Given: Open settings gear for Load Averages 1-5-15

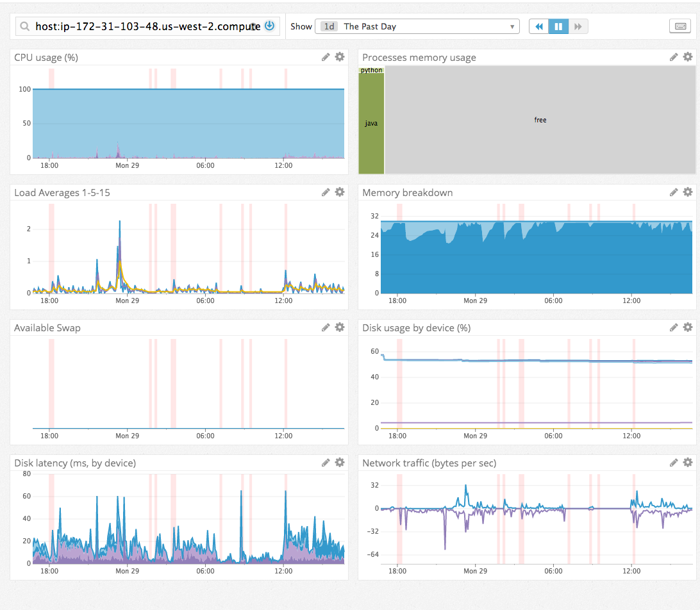Looking at the screenshot, I should coord(340,192).
